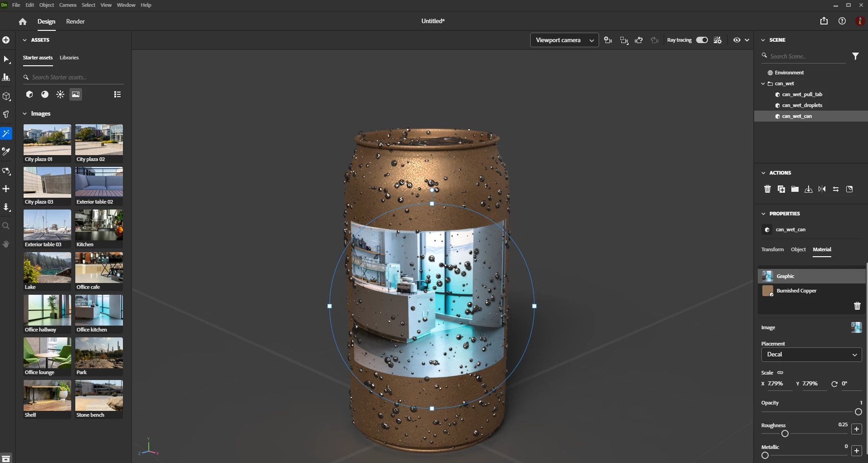Collapse the ASSETS panel
This screenshot has width=868, height=463.
click(x=25, y=40)
